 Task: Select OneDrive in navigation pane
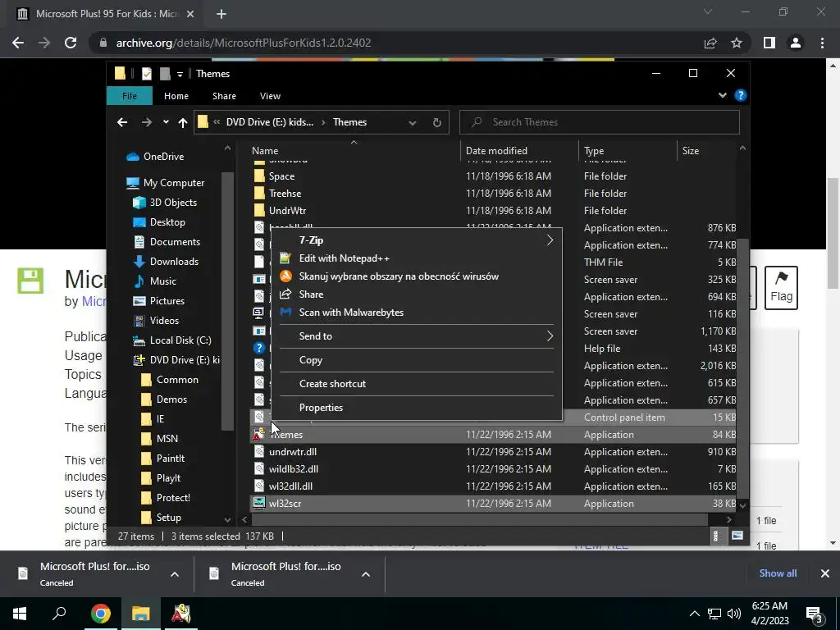(163, 157)
